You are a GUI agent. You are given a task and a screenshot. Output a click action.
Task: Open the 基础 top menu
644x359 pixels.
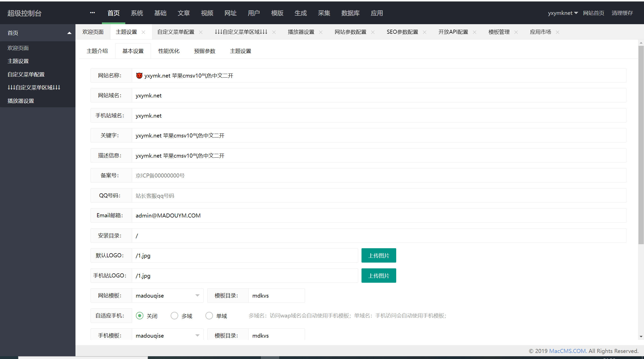(x=160, y=13)
